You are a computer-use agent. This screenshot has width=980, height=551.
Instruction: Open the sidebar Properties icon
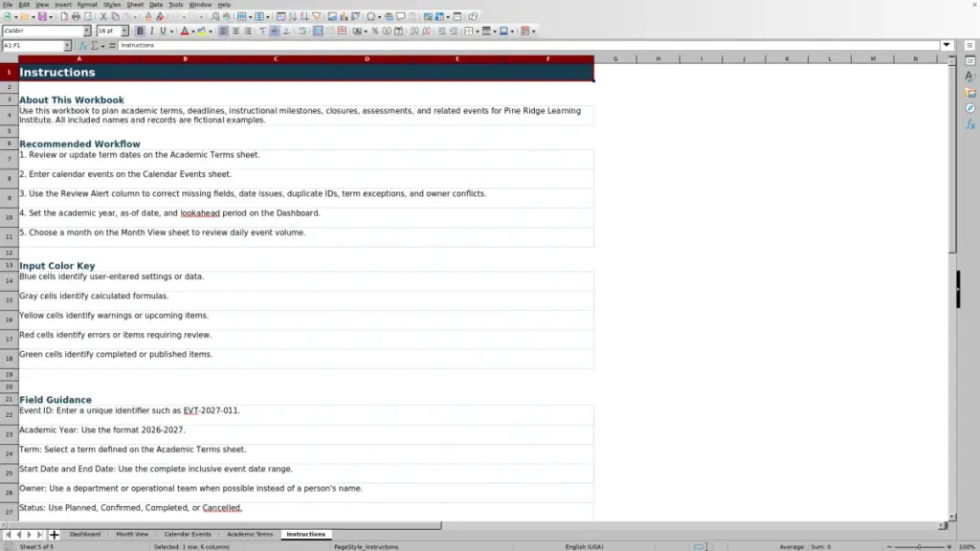(970, 60)
